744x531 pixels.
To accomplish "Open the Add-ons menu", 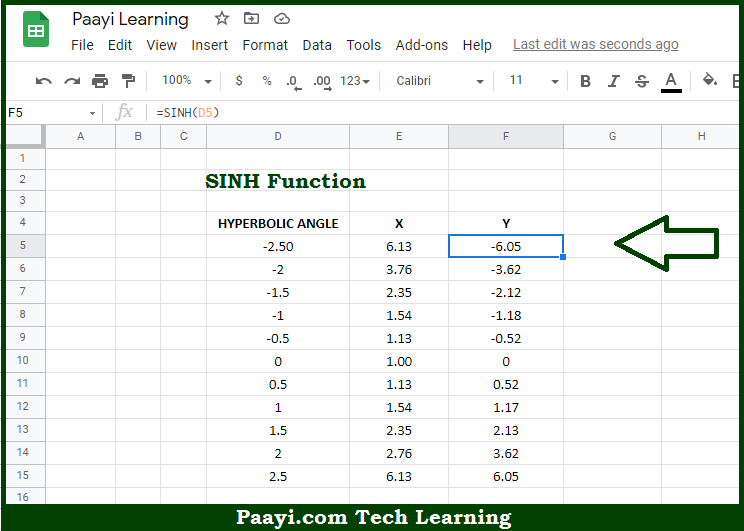I will coord(421,45).
